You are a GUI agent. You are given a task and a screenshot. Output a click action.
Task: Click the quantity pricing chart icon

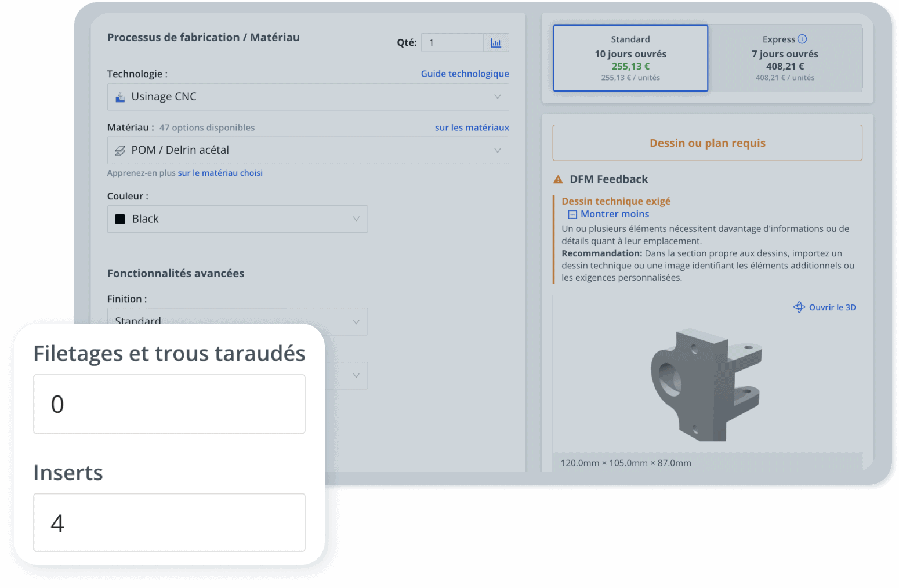pos(496,43)
